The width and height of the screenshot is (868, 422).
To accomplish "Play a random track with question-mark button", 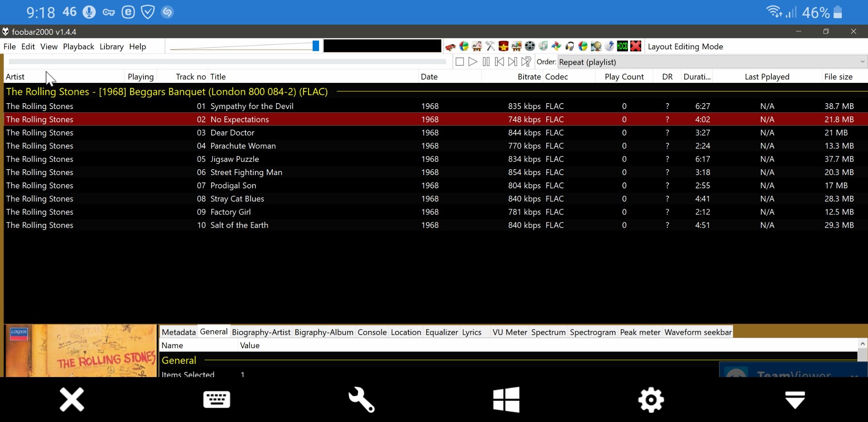I will pyautogui.click(x=526, y=62).
